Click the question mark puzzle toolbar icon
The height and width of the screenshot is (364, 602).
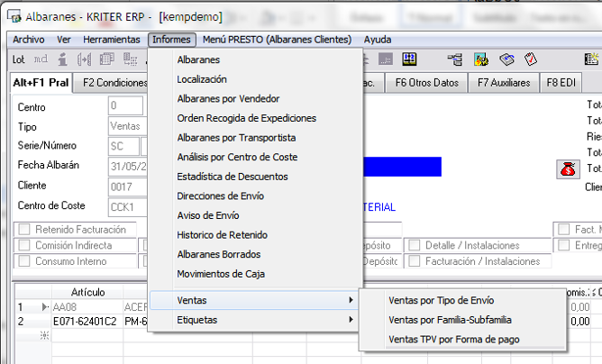click(x=481, y=59)
